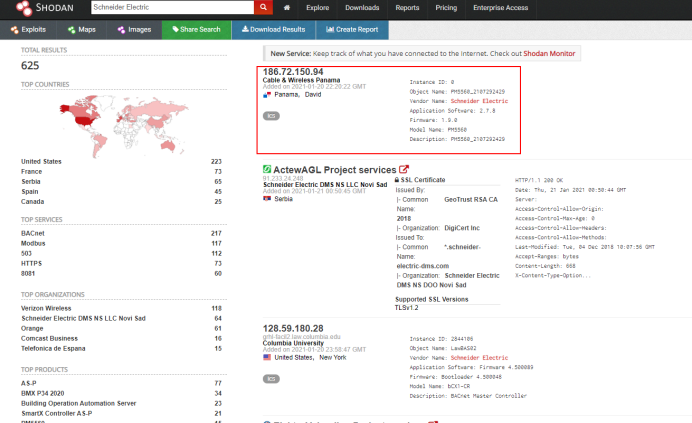Click the ICS tag under 128.59.180.28
Viewport: 692px width, 423px height.
coord(271,379)
